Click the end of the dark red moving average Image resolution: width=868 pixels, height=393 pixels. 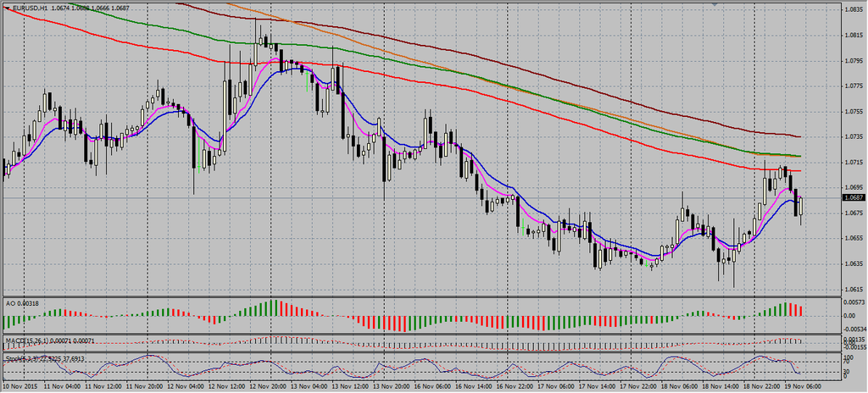(x=798, y=136)
